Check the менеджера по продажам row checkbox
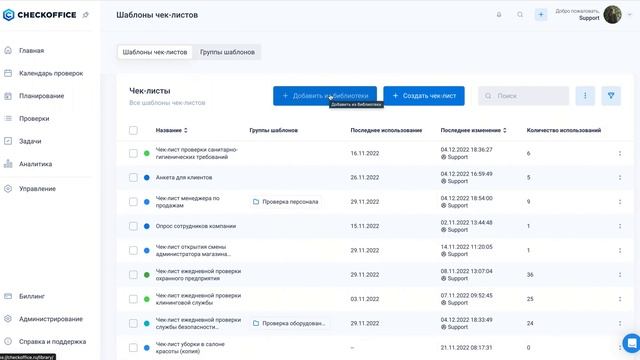 (x=133, y=202)
